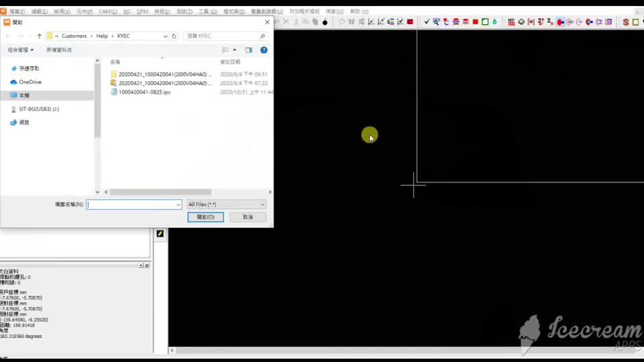Click the checkmark icon in the toolbar

pyautogui.click(x=427, y=22)
